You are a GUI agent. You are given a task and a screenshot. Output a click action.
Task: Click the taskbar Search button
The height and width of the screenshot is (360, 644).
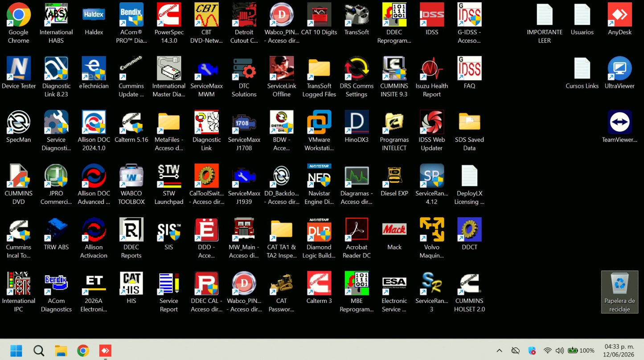[39, 351]
